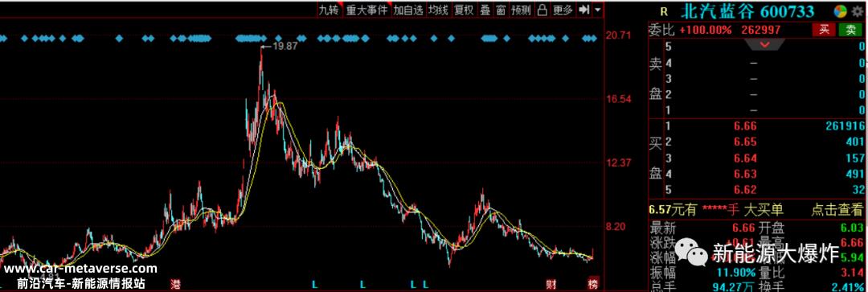Toggle the 九转 indicator
The height and width of the screenshot is (292, 868).
click(328, 10)
